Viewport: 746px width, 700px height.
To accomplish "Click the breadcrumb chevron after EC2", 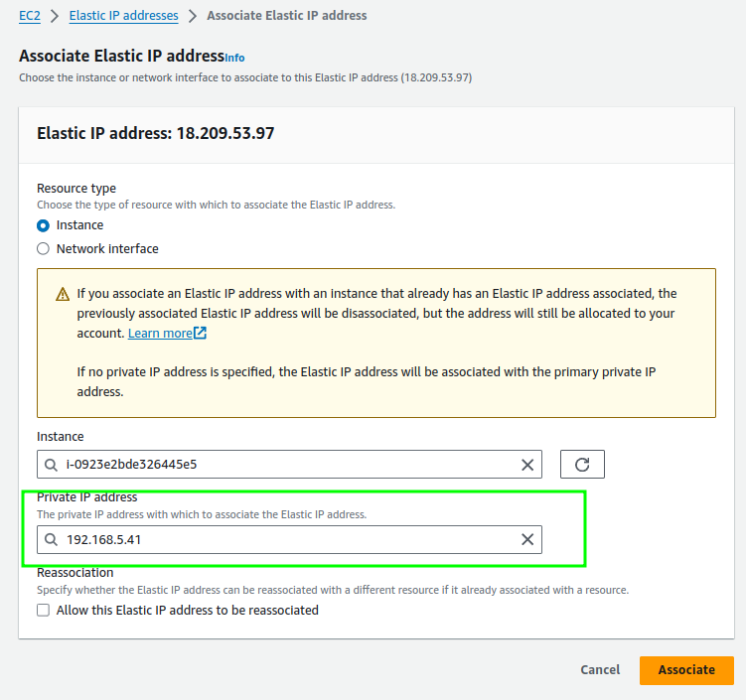I will click(x=56, y=16).
